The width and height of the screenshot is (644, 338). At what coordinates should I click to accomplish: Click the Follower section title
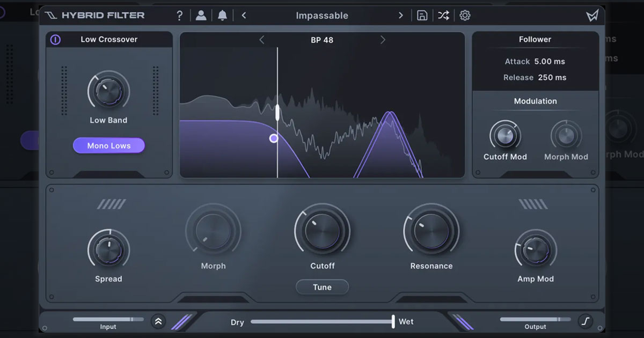[x=535, y=39]
